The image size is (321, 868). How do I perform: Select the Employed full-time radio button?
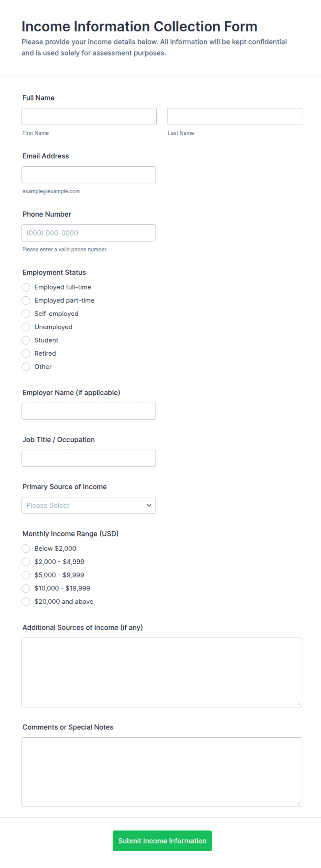click(26, 287)
